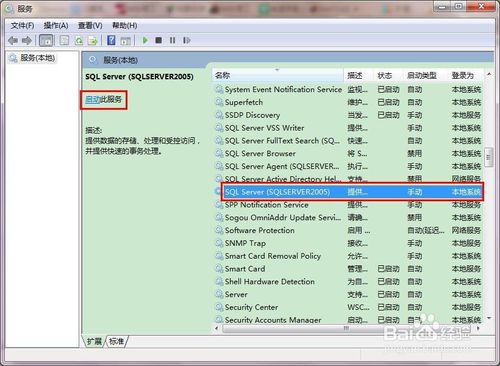Click the services gear icon in the title bar
This screenshot has height=366, width=500.
coord(10,9)
